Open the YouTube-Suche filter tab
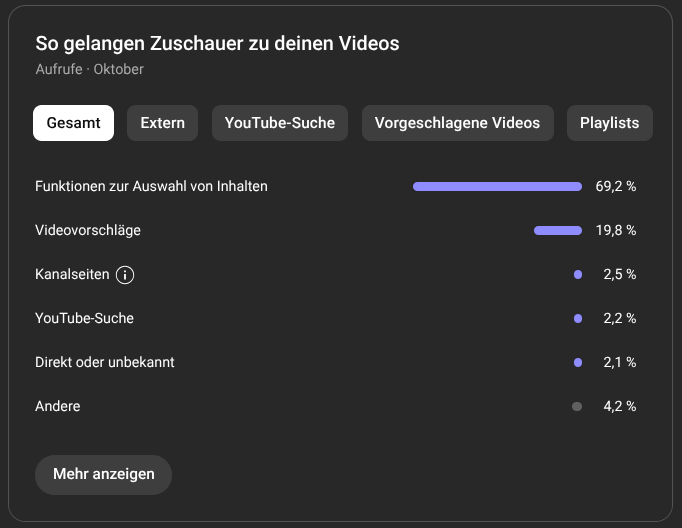 (x=279, y=123)
